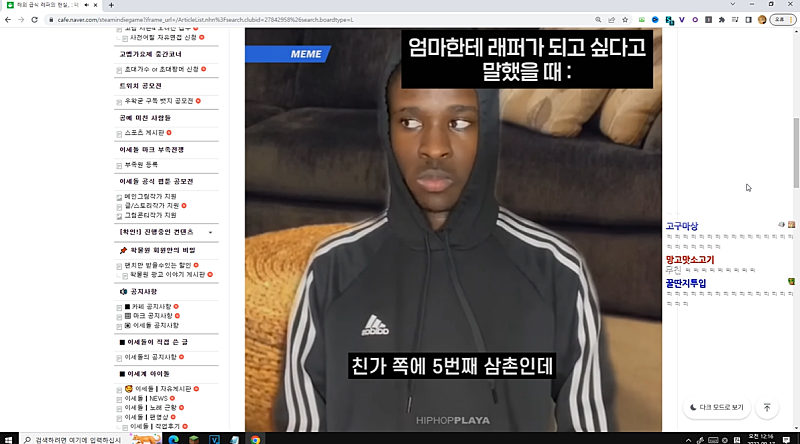Open 메인그림작가 지원 board
The width and height of the screenshot is (800, 444).
click(x=151, y=196)
